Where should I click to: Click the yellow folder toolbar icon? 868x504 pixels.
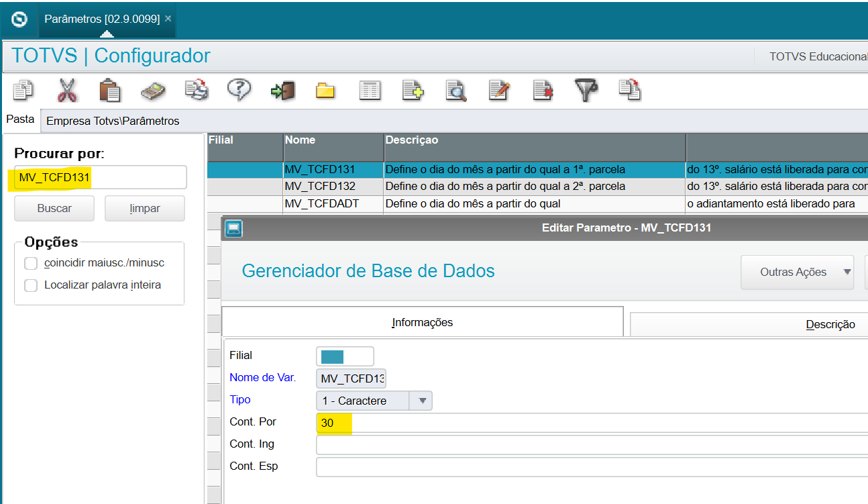[325, 91]
